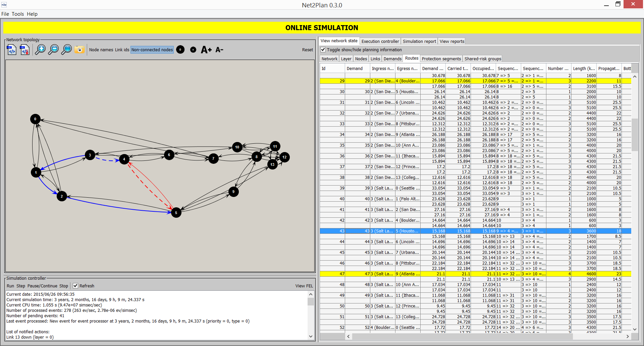This screenshot has height=346, width=644.
Task: Click the Pause/Continue button
Action: [x=42, y=286]
